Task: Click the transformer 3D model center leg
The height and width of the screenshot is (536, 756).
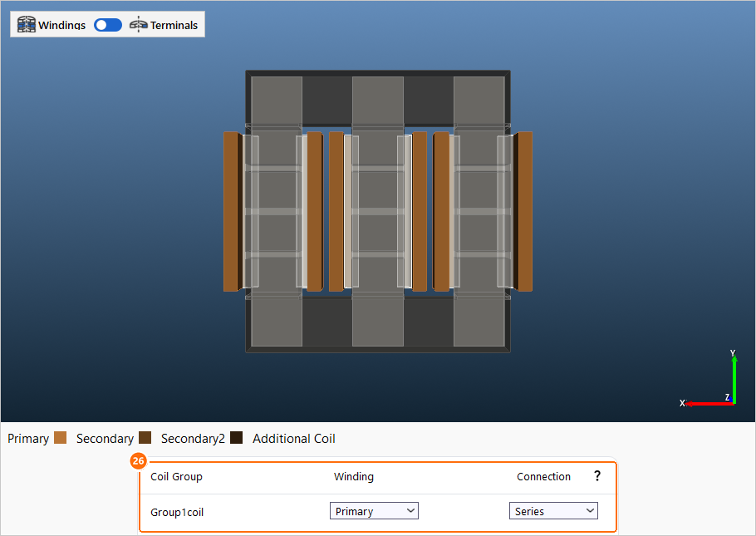Action: 378,211
